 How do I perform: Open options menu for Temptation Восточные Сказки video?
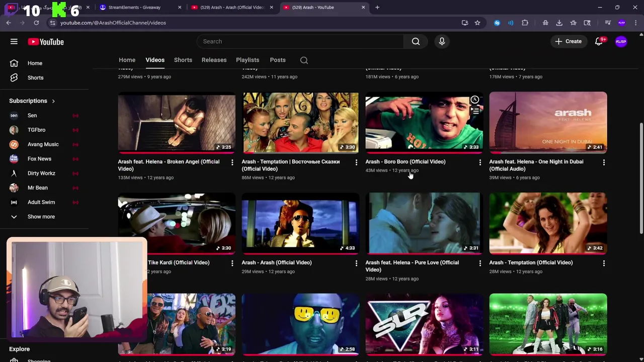coord(356,162)
